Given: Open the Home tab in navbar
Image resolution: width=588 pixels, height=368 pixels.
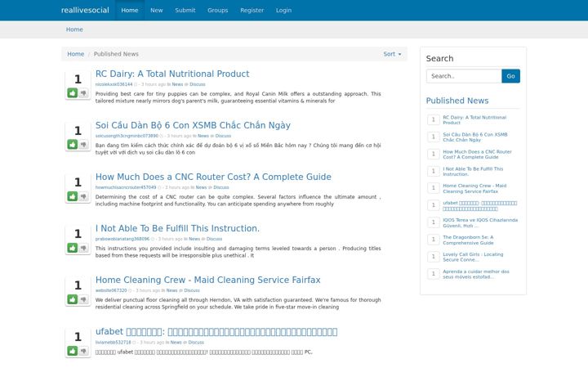Looking at the screenshot, I should [130, 10].
